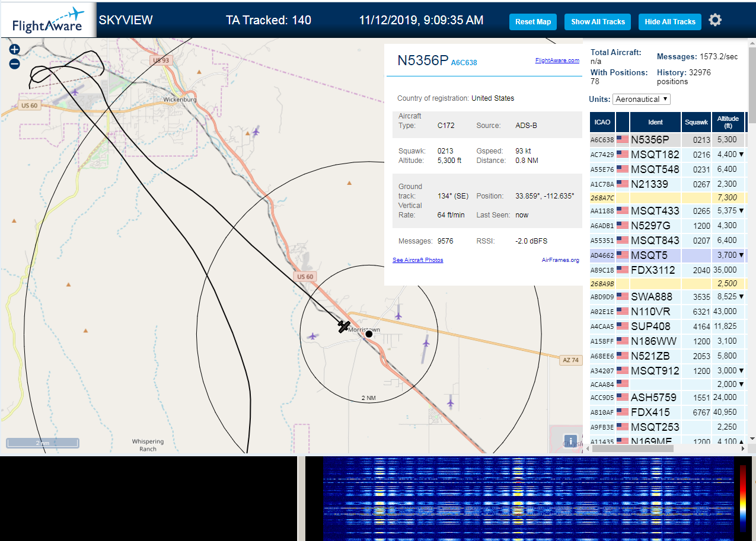Image resolution: width=756 pixels, height=541 pixels.
Task: Select the FDX415 ident
Action: 650,412
